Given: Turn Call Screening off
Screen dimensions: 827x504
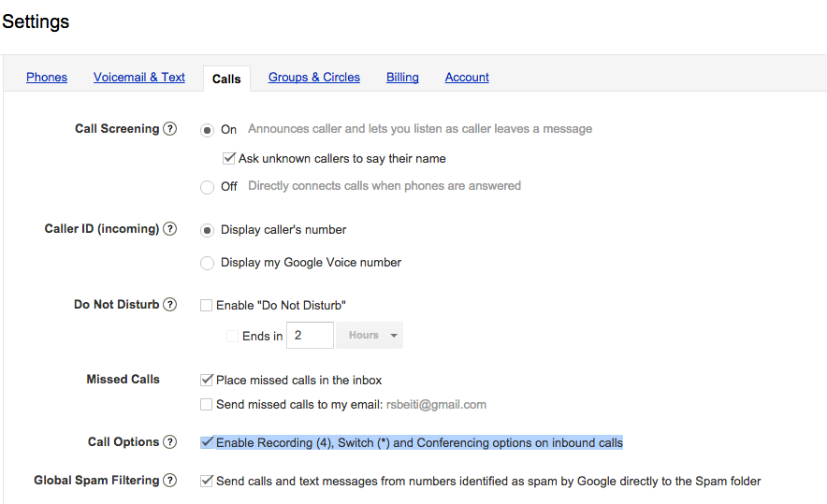Looking at the screenshot, I should coord(207,187).
